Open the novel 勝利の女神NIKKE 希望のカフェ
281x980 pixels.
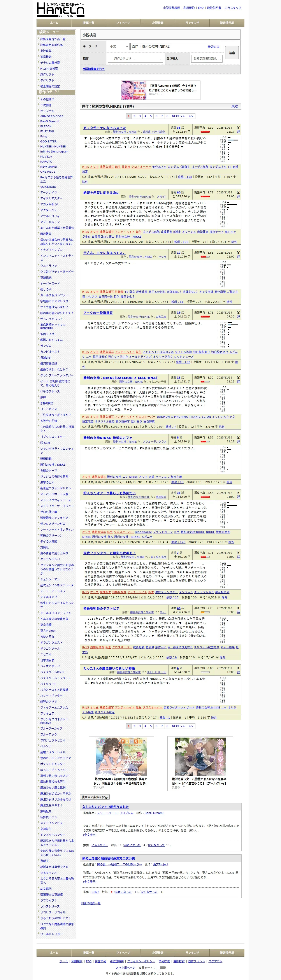[x=108, y=438]
